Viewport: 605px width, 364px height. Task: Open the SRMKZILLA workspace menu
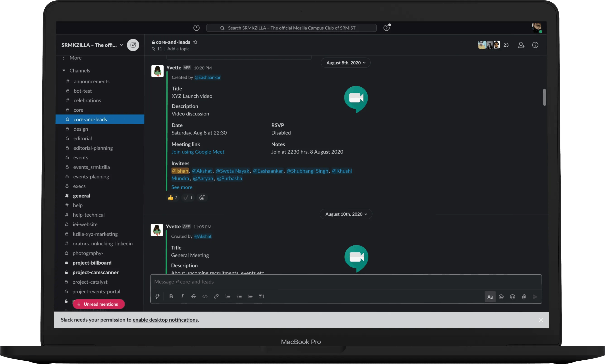[x=92, y=45]
